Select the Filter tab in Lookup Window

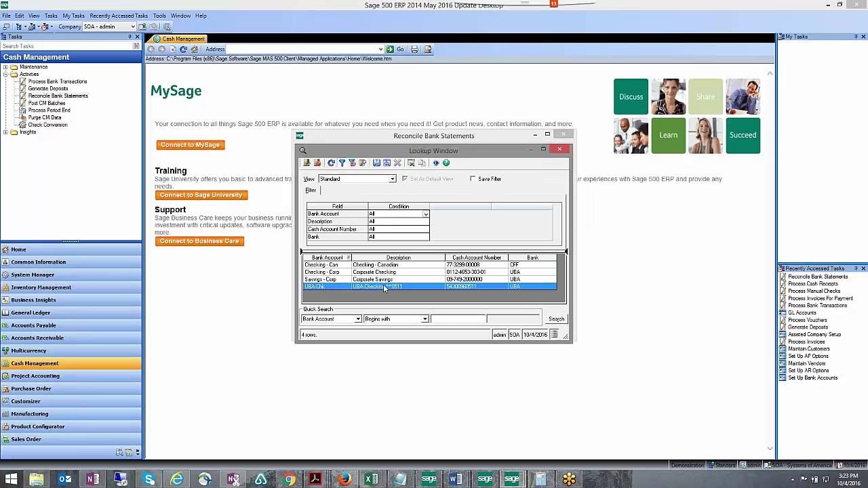click(x=311, y=190)
